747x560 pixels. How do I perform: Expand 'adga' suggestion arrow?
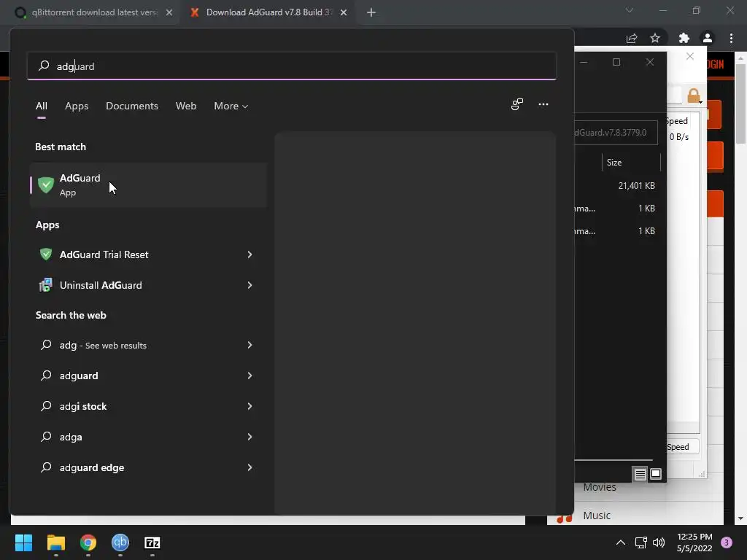point(249,437)
